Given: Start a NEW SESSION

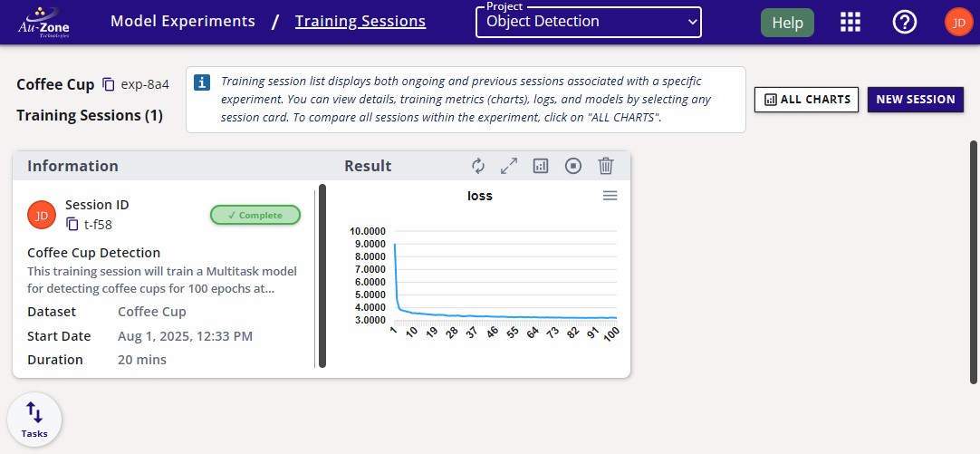Looking at the screenshot, I should (x=915, y=100).
